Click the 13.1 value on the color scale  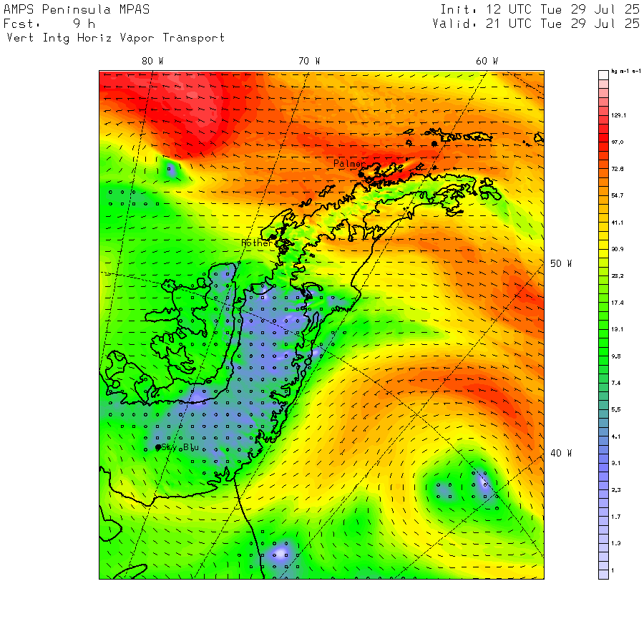[x=618, y=329]
